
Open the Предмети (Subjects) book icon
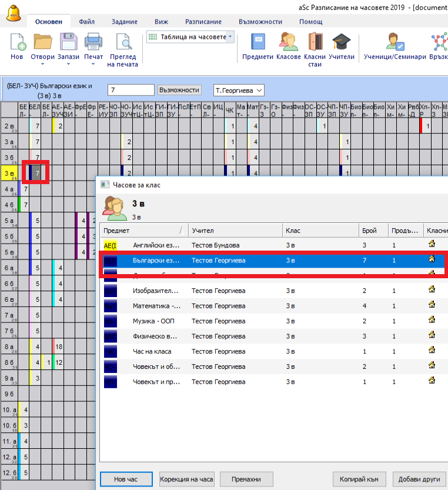pyautogui.click(x=258, y=42)
